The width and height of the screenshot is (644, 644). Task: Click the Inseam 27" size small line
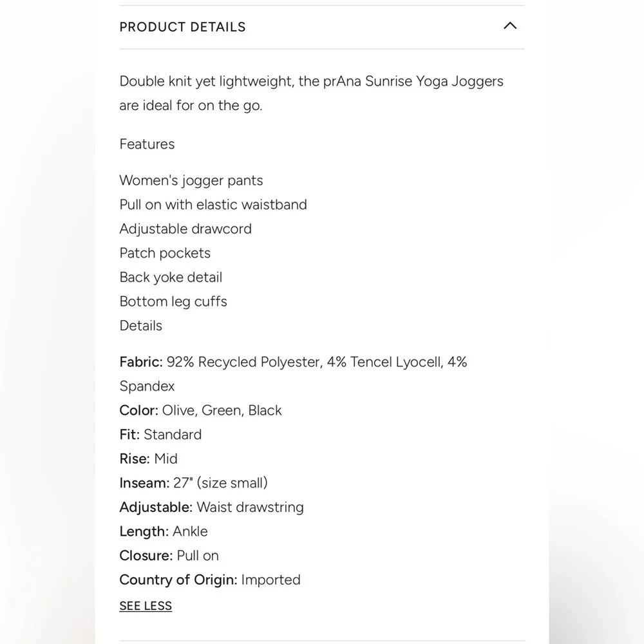pyautogui.click(x=193, y=483)
